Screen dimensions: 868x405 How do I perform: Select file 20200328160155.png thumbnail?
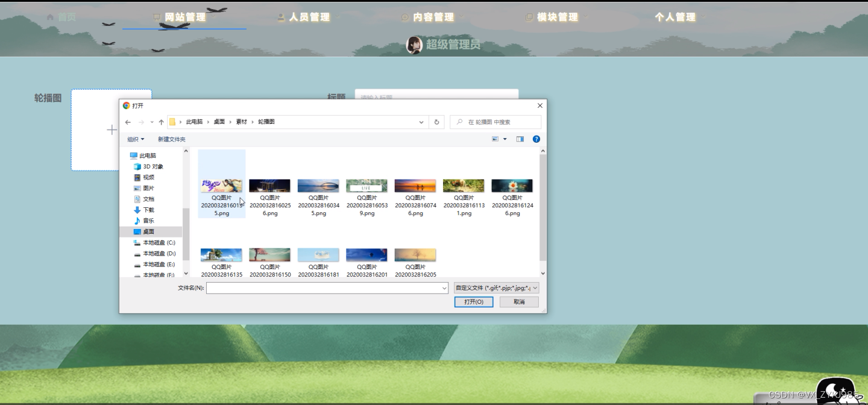click(x=222, y=185)
